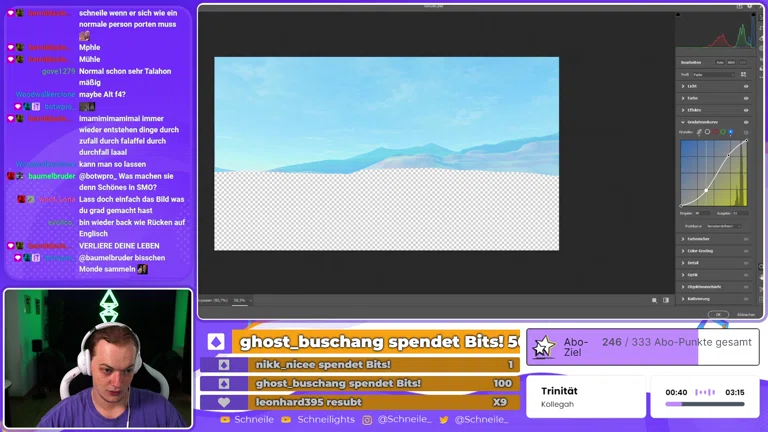Toggle visibility eye for Color Grading panel
Screen dimensions: 768x432
click(746, 251)
